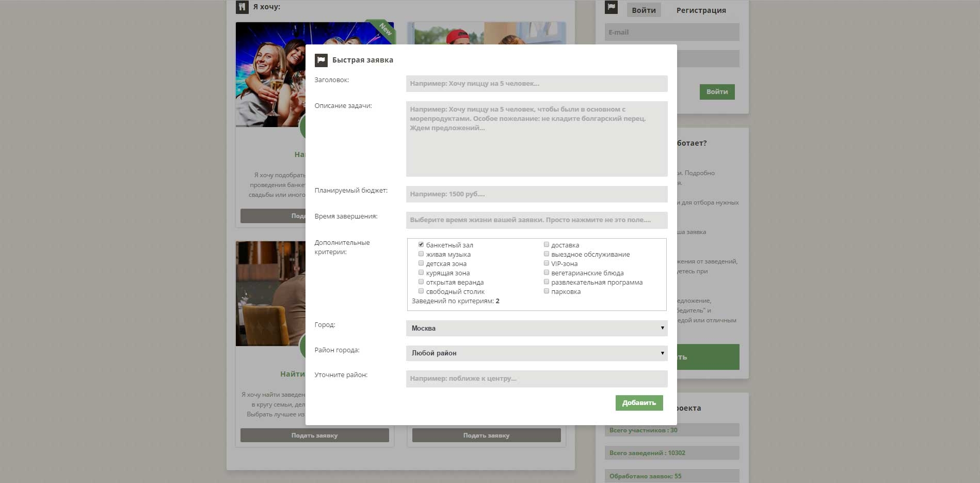
Task: Click the flag icon next to Войти tab
Action: pyautogui.click(x=611, y=7)
